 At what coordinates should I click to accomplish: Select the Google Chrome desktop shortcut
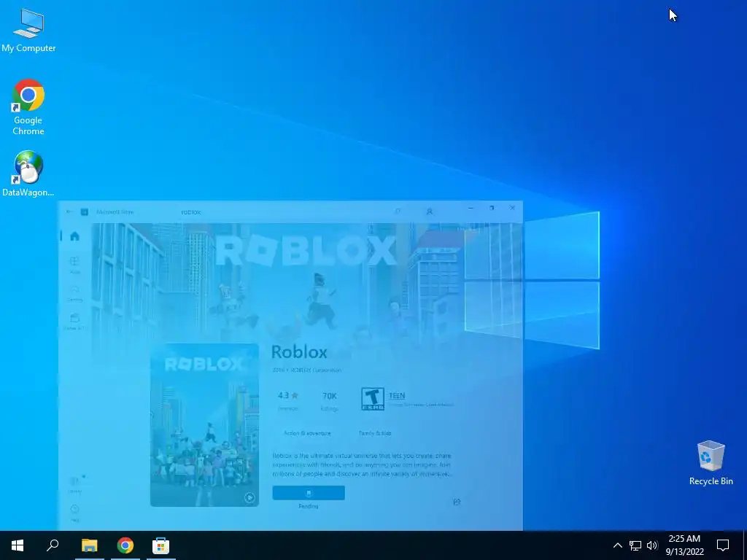pyautogui.click(x=28, y=107)
